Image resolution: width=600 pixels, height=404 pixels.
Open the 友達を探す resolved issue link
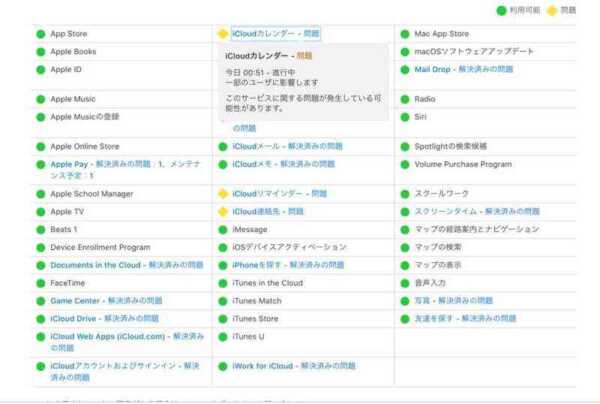[x=465, y=318]
